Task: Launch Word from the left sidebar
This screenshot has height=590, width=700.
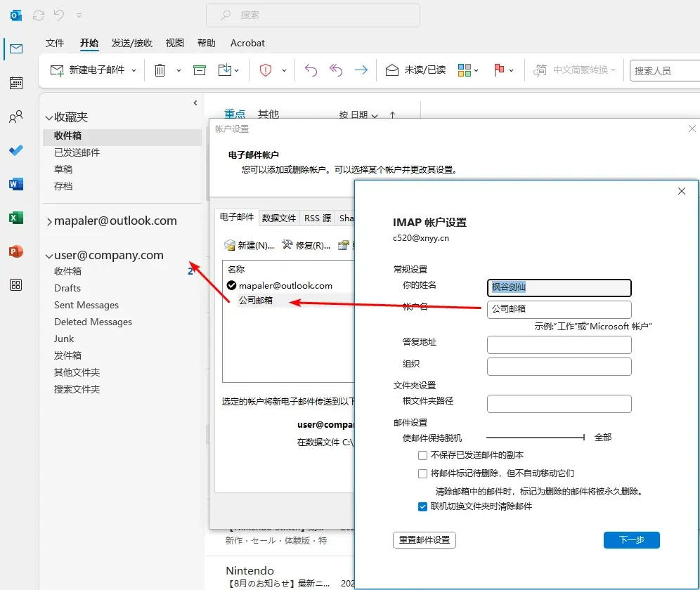Action: (x=15, y=184)
